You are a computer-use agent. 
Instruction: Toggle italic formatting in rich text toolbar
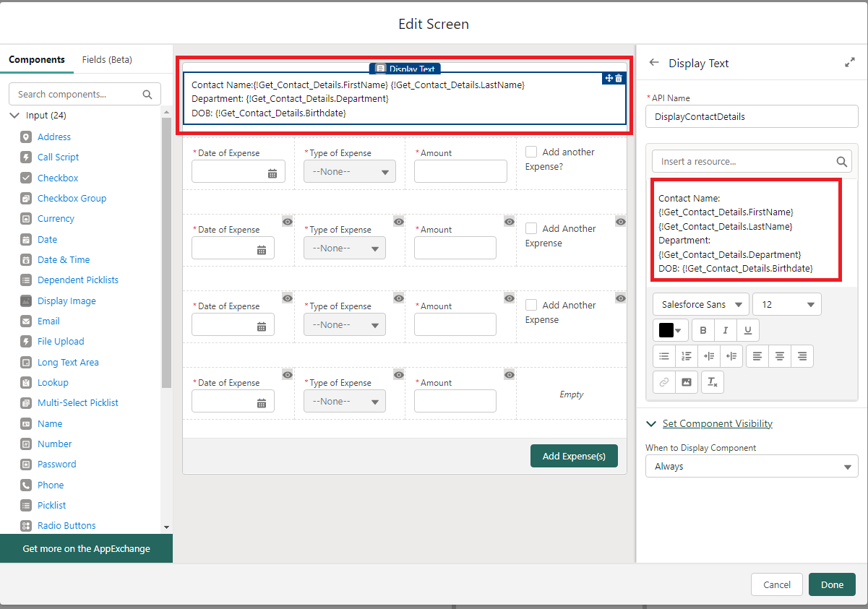click(x=725, y=330)
